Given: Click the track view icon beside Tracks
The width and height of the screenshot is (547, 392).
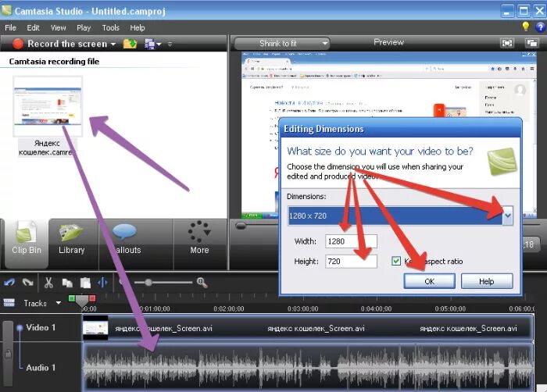Looking at the screenshot, I should [9, 303].
